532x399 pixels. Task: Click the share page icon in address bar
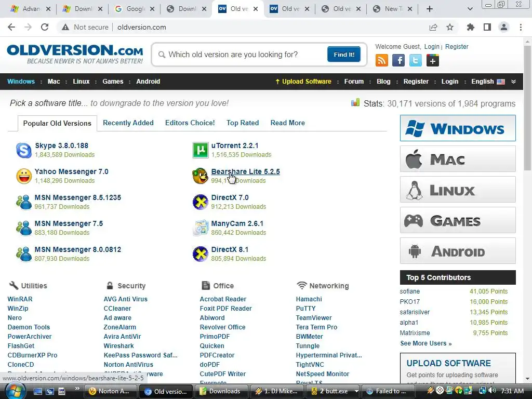point(433,27)
